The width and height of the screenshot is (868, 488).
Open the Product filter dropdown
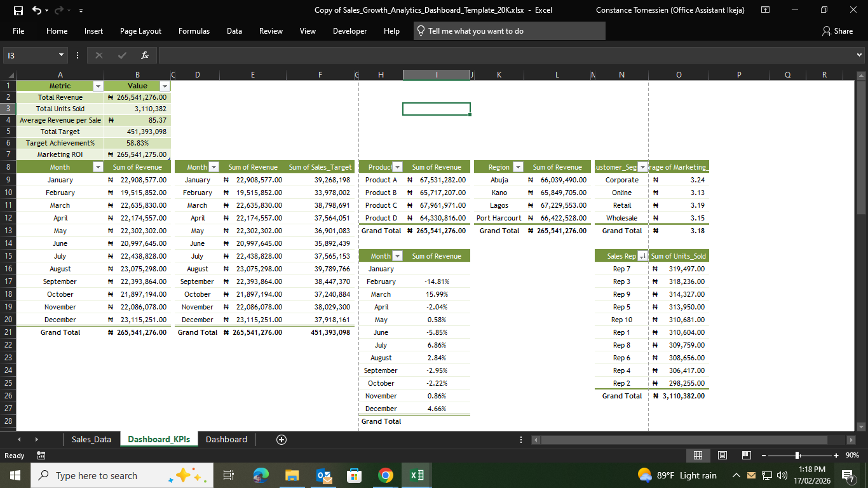pyautogui.click(x=398, y=166)
